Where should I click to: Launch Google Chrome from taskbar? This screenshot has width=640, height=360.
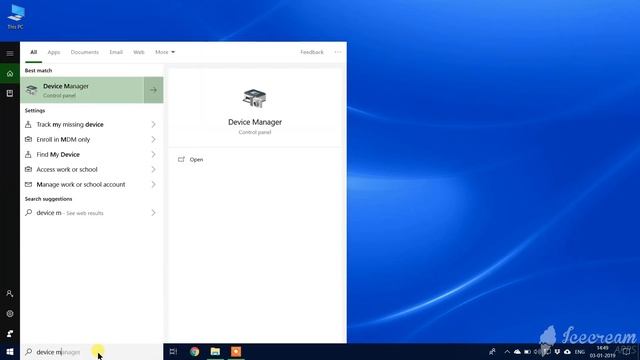(195, 351)
